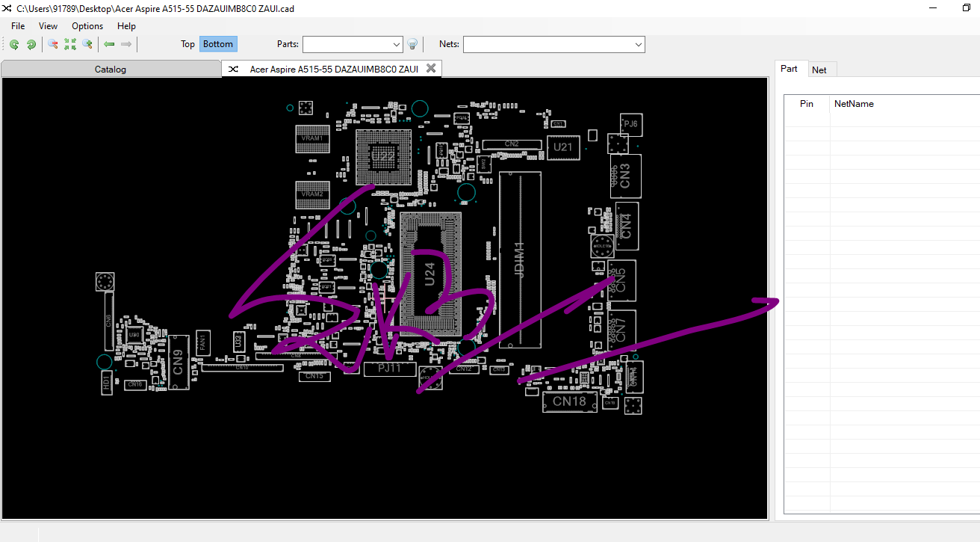Open the File menu
This screenshot has height=542, width=980.
coord(18,26)
